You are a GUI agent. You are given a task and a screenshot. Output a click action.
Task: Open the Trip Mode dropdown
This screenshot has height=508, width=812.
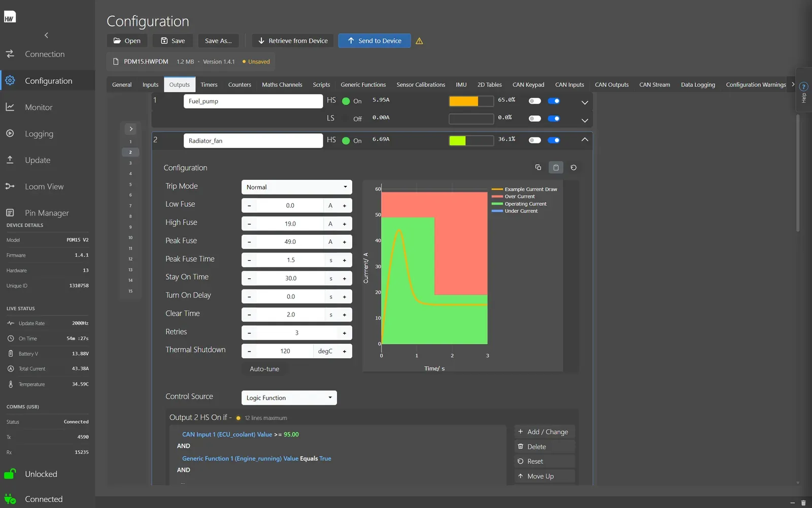pos(296,187)
